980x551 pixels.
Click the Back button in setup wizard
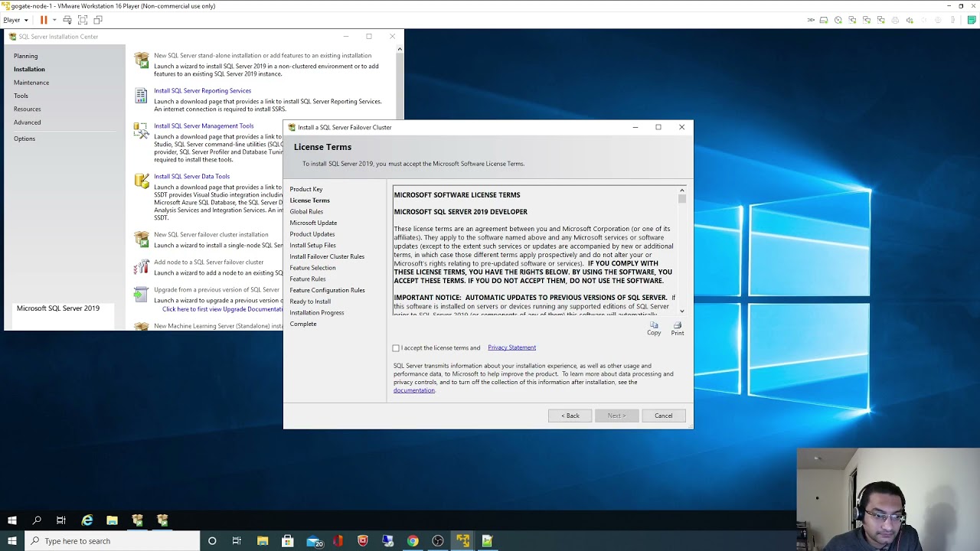[570, 416]
